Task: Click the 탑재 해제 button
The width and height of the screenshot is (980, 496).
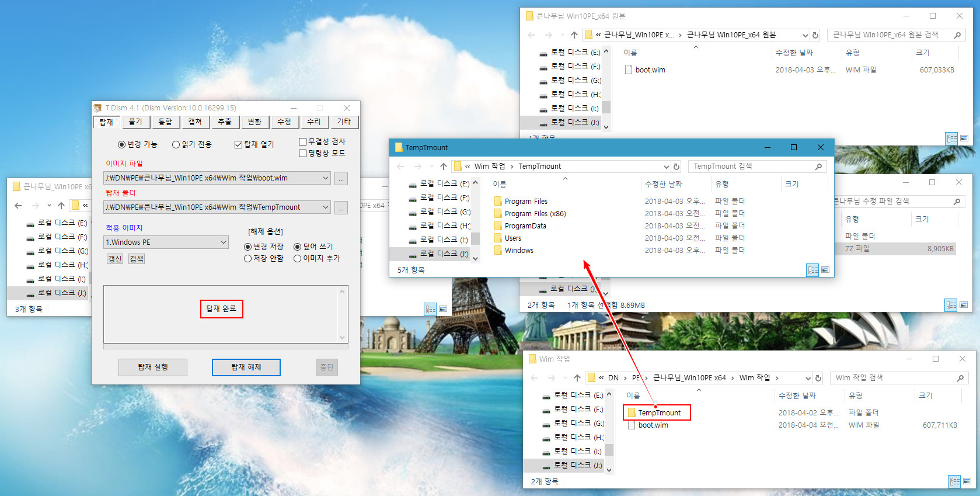Action: pos(246,367)
